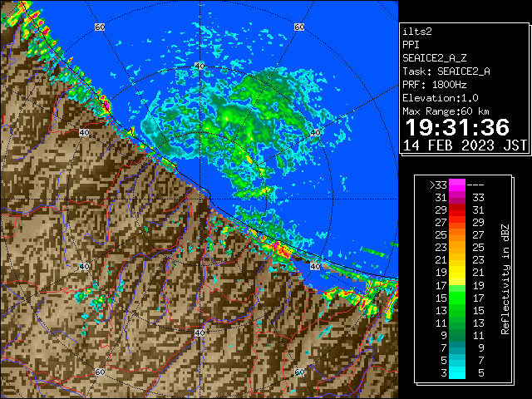The height and width of the screenshot is (399, 532).
Task: Click the PRF: 1800Hz value
Action: click(434, 85)
